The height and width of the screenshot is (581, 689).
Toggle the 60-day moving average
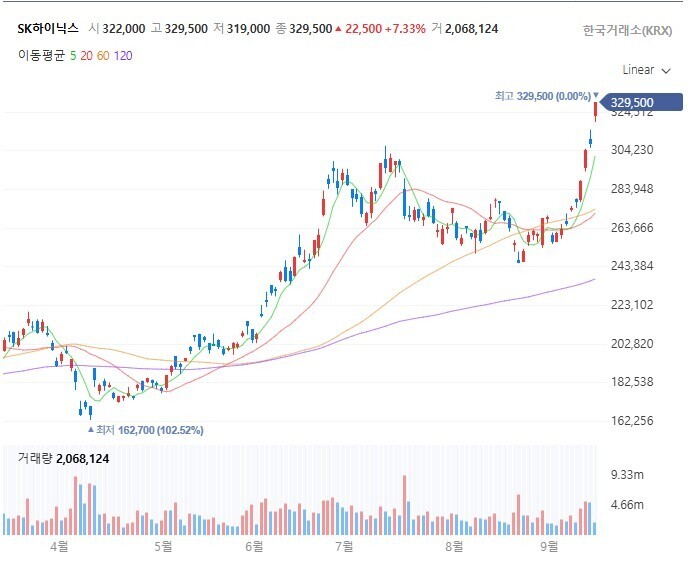103,56
